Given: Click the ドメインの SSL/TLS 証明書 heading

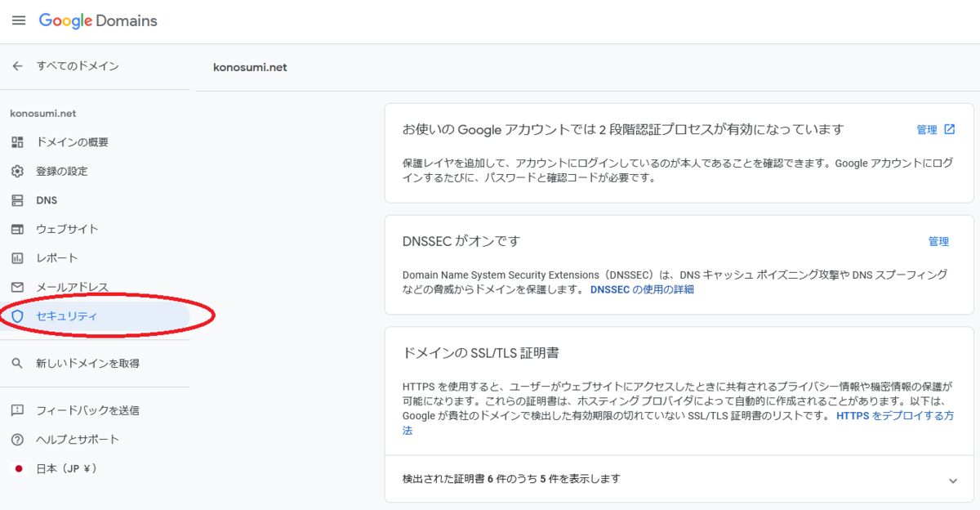Looking at the screenshot, I should pyautogui.click(x=481, y=353).
